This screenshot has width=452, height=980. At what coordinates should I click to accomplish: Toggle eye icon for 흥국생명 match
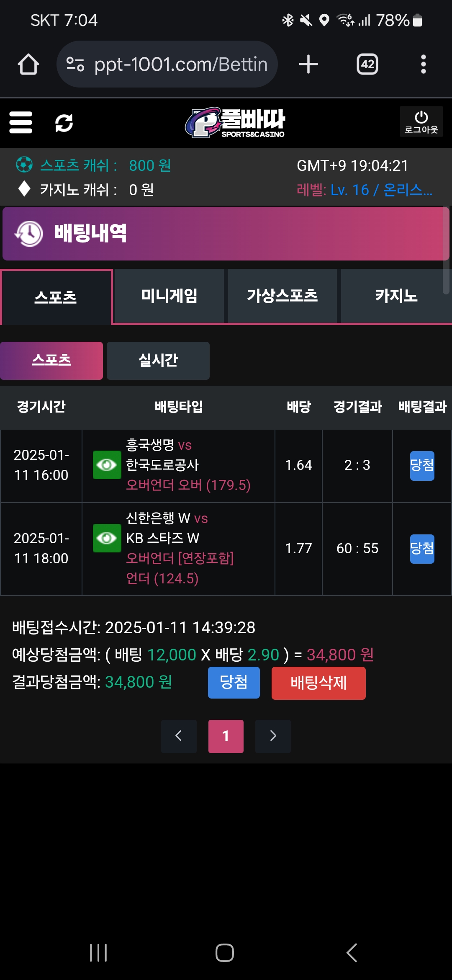[107, 465]
